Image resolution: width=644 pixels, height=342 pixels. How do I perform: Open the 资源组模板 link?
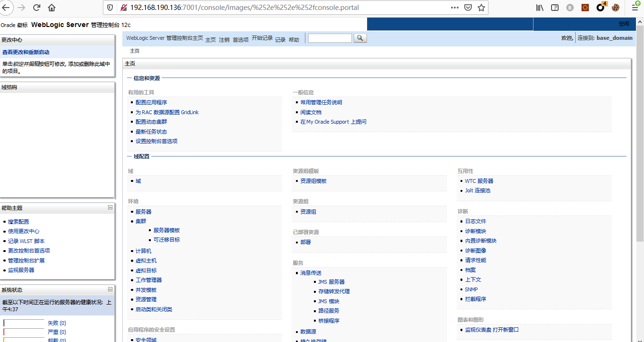pos(313,181)
